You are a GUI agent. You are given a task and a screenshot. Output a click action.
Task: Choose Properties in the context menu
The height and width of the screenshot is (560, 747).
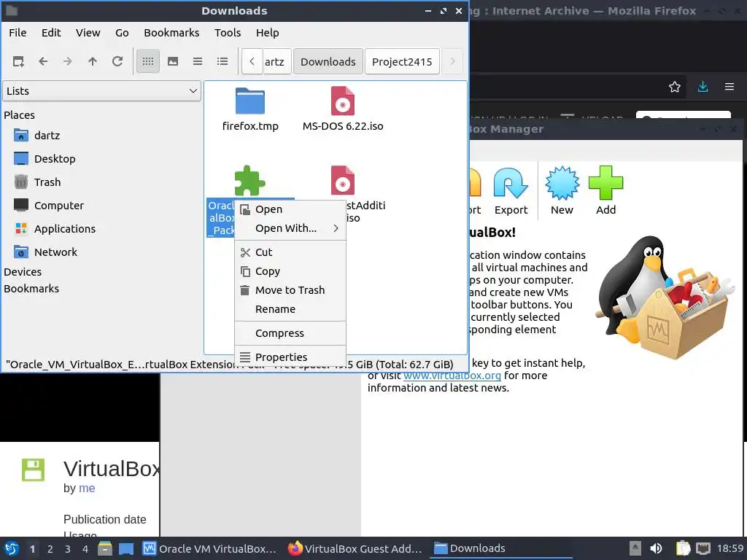coord(290,357)
